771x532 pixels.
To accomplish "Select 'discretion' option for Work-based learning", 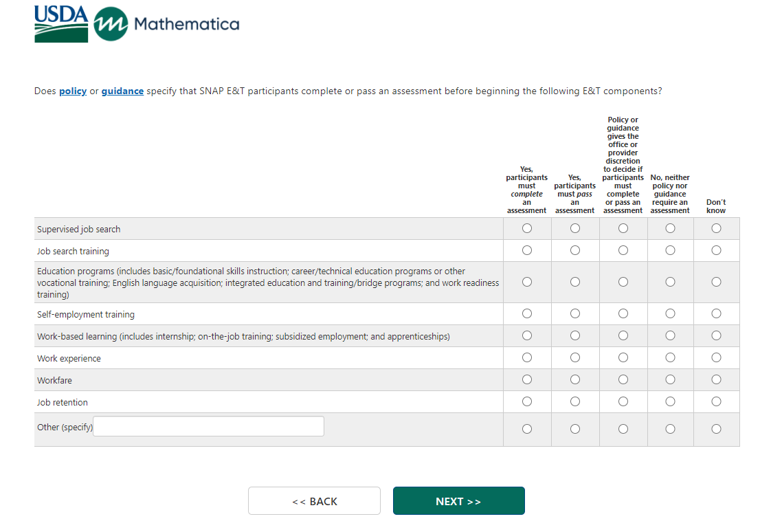I will [623, 335].
